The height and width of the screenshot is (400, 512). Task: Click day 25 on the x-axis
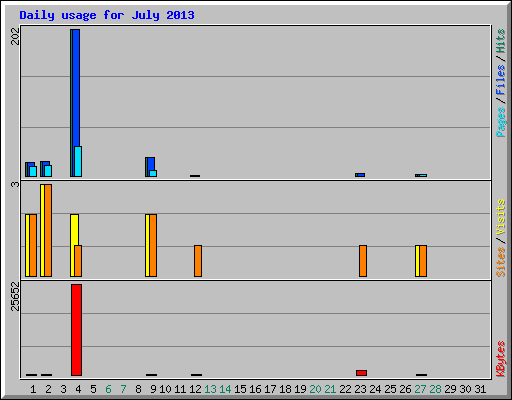point(390,389)
